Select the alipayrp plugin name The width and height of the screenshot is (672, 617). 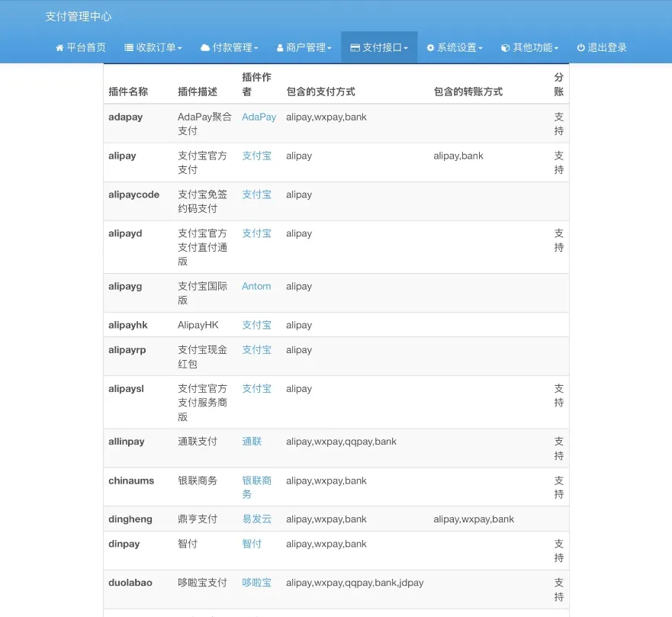[x=127, y=350]
